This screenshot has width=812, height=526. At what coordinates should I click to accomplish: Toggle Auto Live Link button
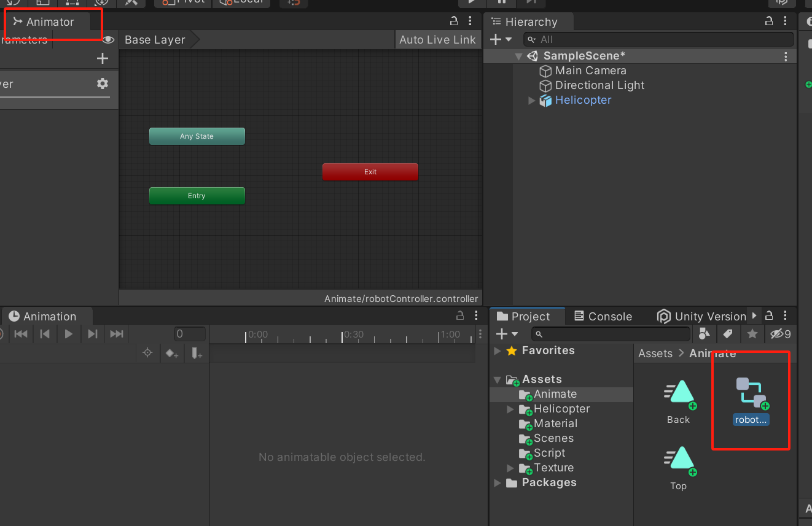(x=437, y=40)
